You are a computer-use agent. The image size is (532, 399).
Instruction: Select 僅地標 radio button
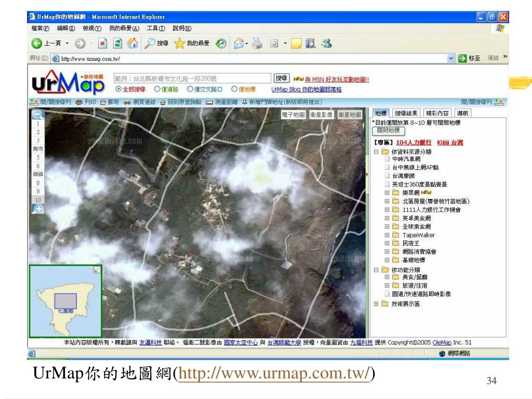tap(234, 89)
